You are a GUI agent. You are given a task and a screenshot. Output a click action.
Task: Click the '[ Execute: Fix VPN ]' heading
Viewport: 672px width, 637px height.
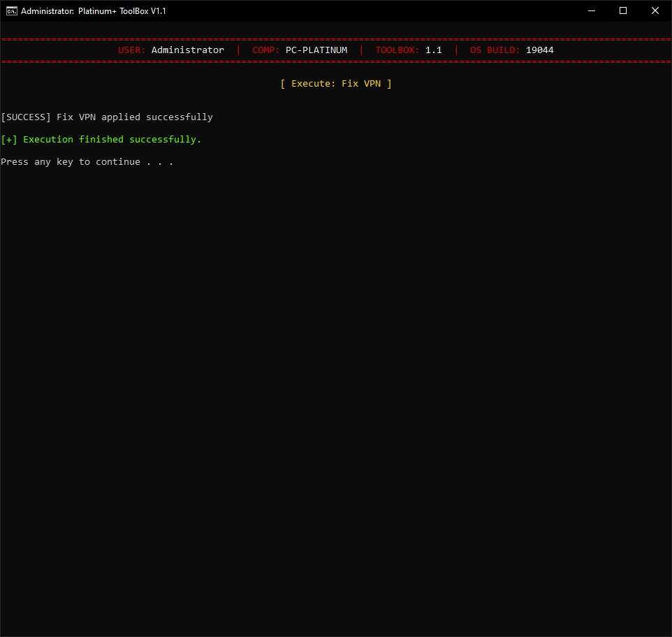(336, 84)
